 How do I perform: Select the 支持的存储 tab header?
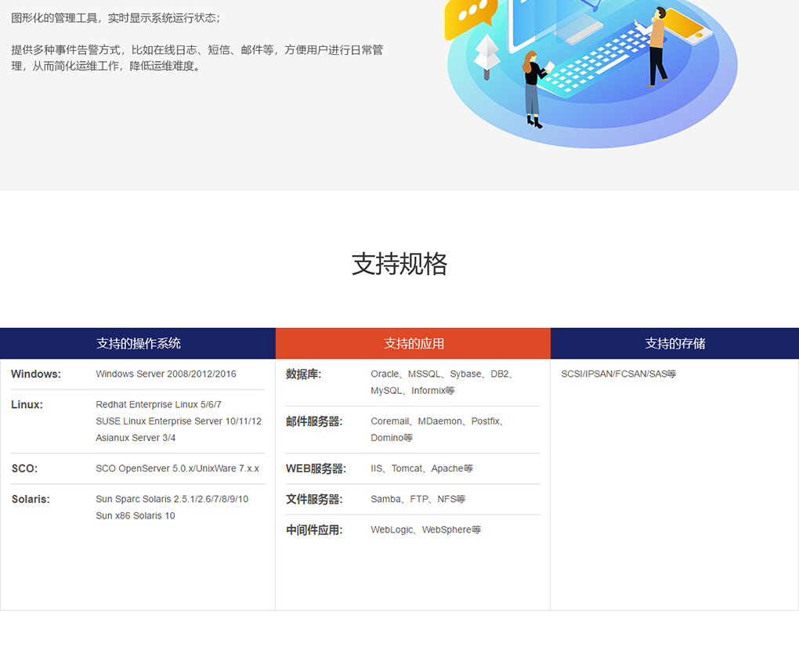click(x=674, y=343)
